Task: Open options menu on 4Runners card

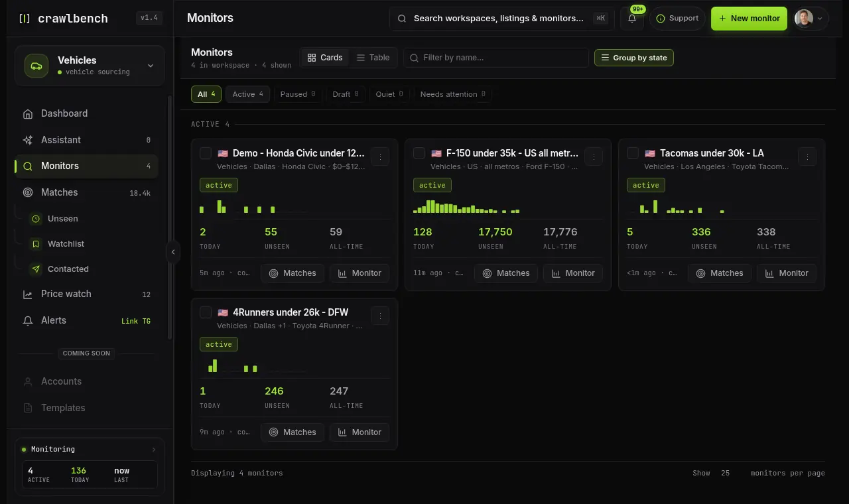Action: [380, 316]
